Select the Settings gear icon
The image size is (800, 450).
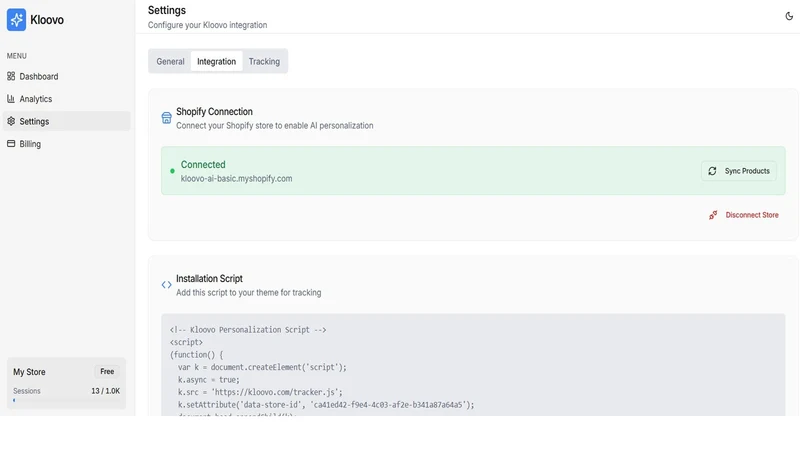[11, 121]
